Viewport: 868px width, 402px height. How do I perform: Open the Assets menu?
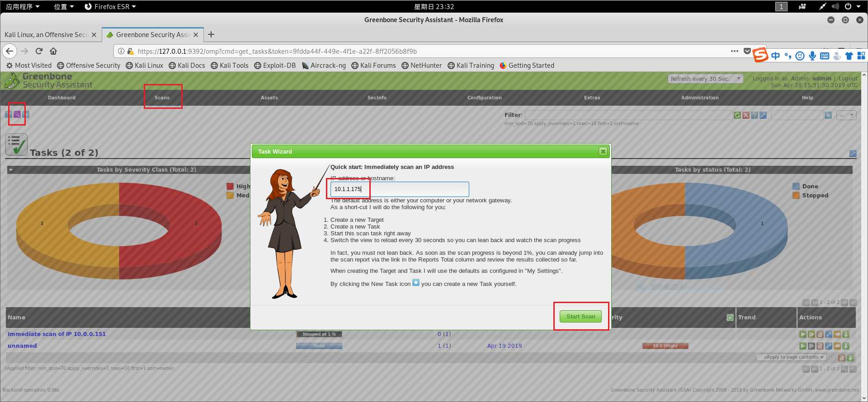[269, 98]
